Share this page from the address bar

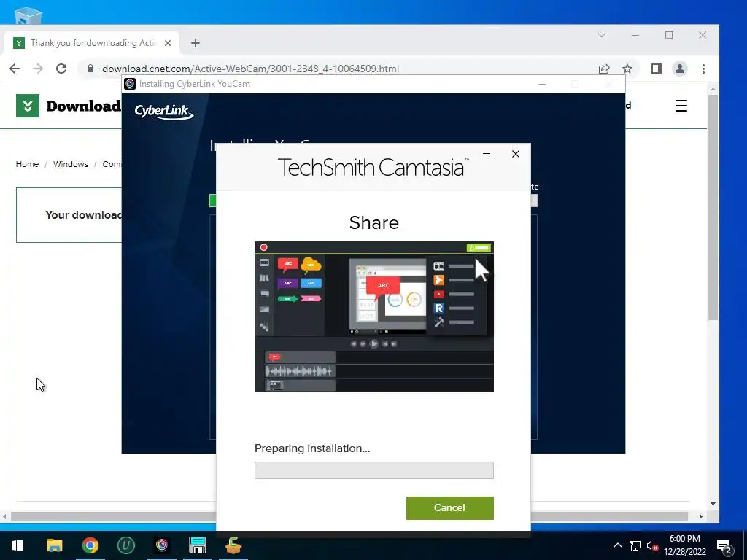click(604, 69)
